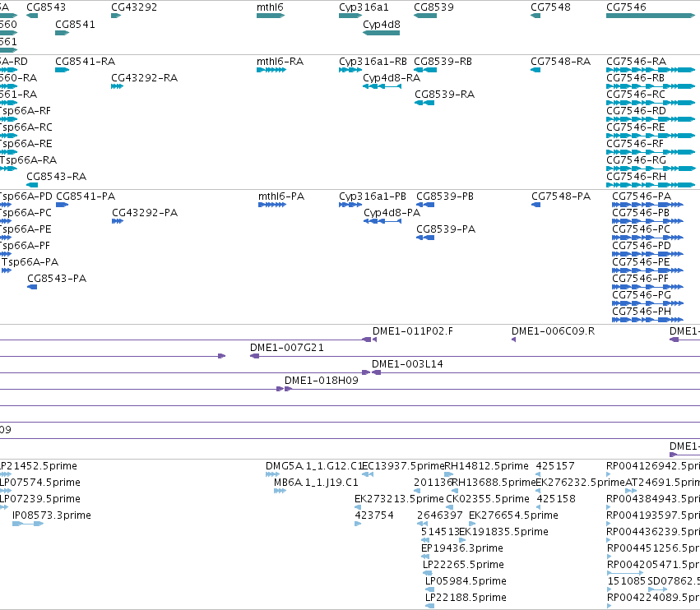The image size is (700, 610).
Task: Click protein CG8539-PB
Action: (x=445, y=196)
